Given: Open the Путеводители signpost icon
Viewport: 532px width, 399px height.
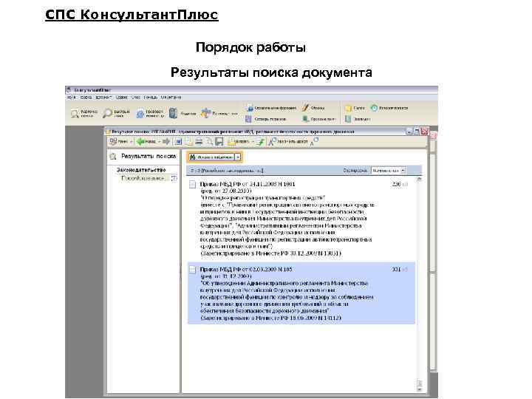Looking at the screenshot, I should pos(206,113).
